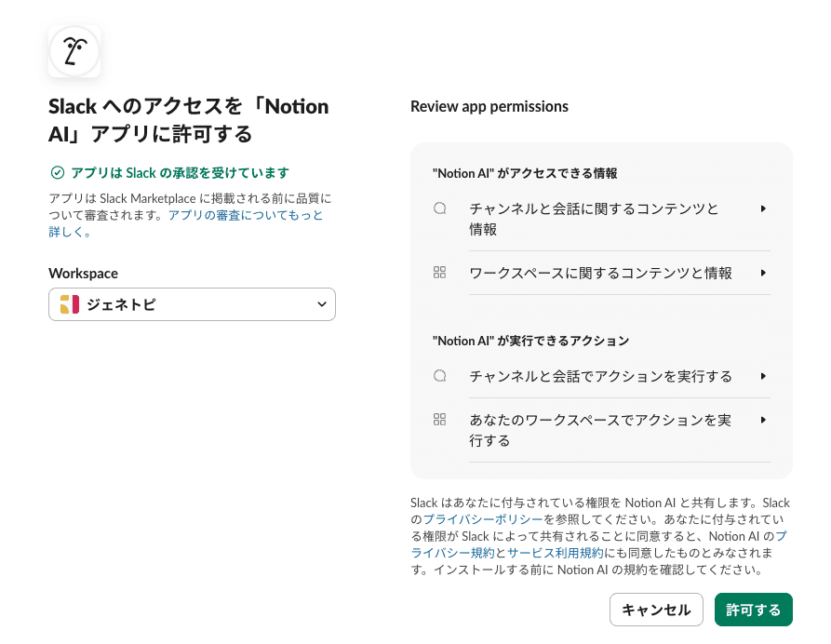
Task: Expand arrow for あなたのワークスペースでアクションを実行する
Action: (x=763, y=420)
